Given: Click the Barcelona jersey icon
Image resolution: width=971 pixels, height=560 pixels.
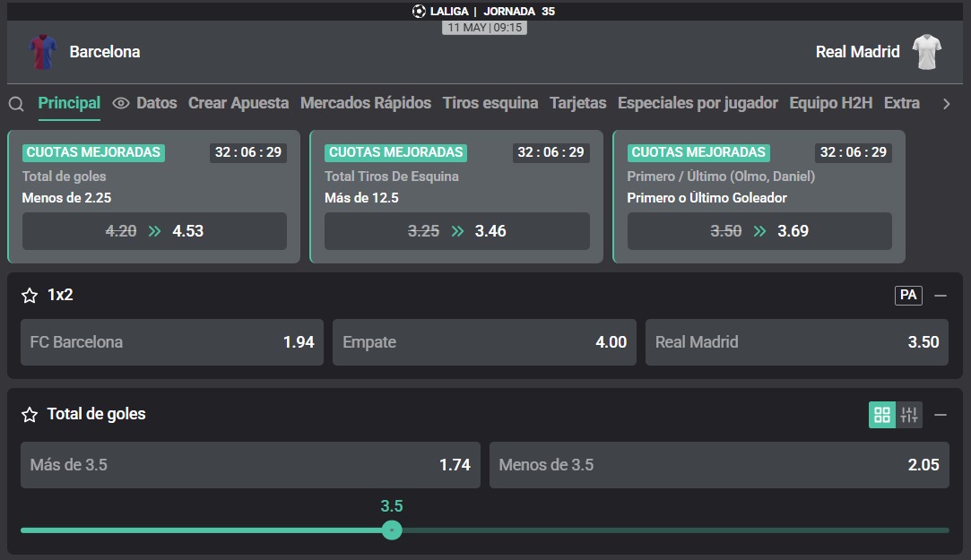Looking at the screenshot, I should 43,52.
